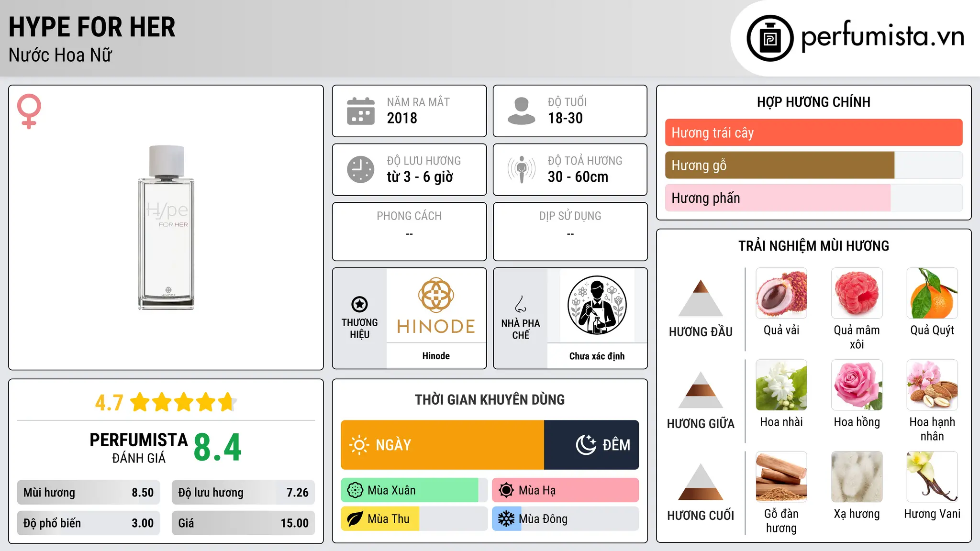The height and width of the screenshot is (551, 980).
Task: Click the moon icon in the Đêm bar
Action: tap(586, 445)
